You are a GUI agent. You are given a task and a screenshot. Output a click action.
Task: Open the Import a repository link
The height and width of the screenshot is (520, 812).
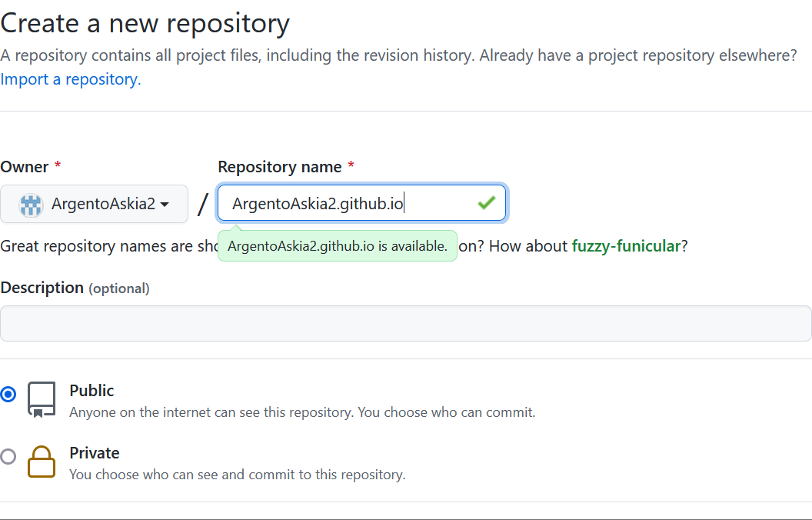tap(71, 79)
